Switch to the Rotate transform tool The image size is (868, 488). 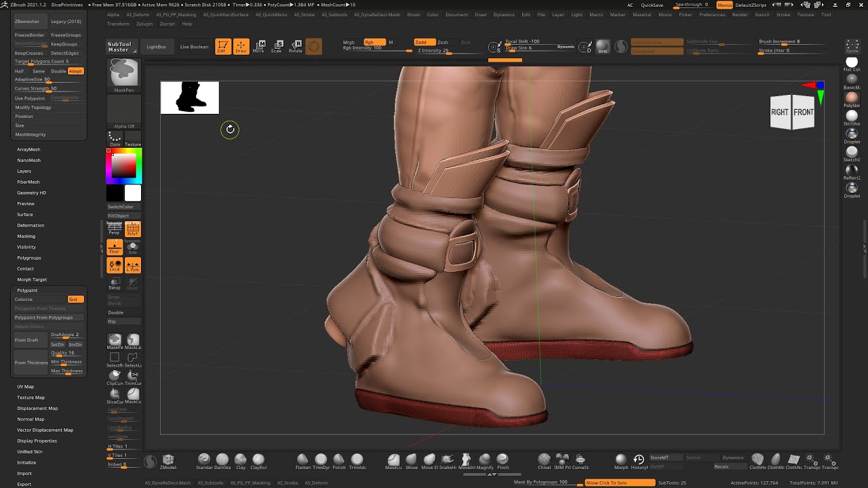(x=296, y=46)
